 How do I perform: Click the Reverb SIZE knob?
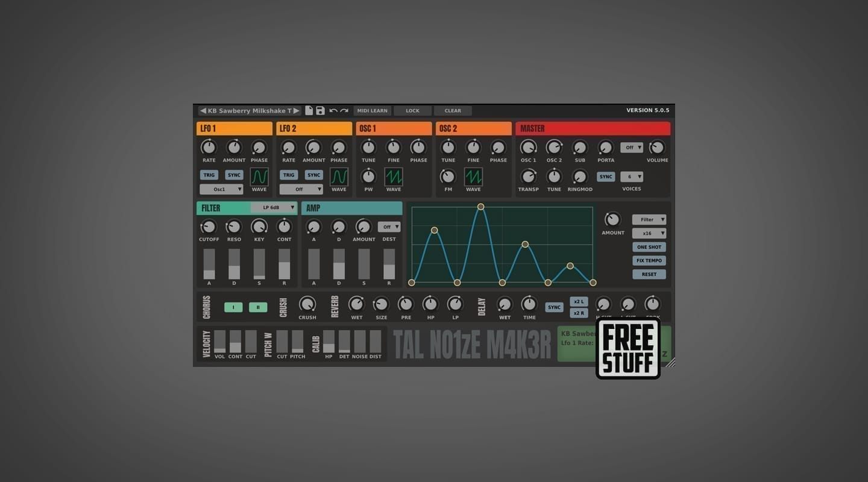tap(381, 304)
